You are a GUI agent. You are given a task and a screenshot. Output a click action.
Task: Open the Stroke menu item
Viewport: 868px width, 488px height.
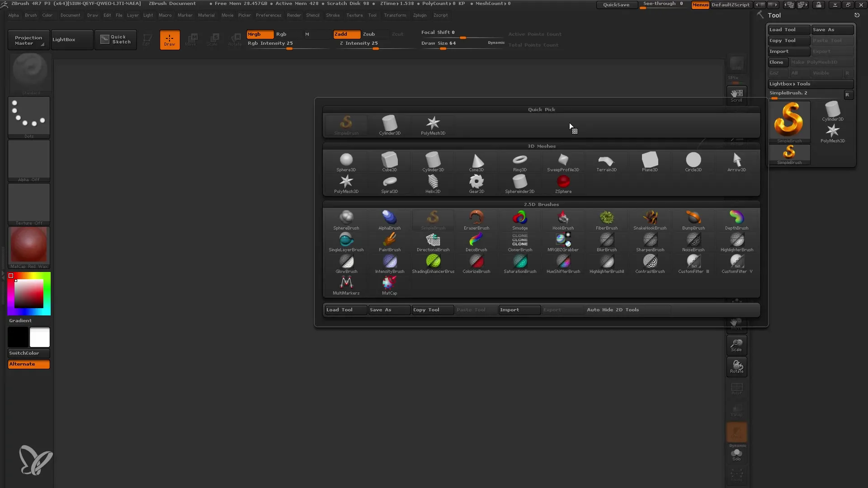pos(332,15)
